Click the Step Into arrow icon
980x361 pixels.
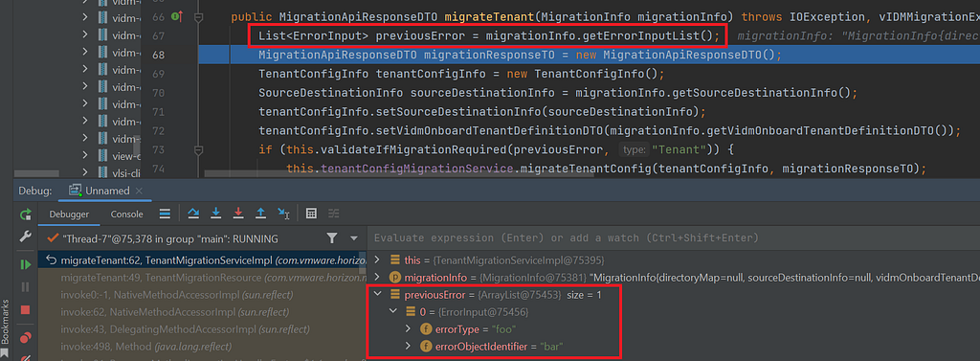(x=215, y=214)
